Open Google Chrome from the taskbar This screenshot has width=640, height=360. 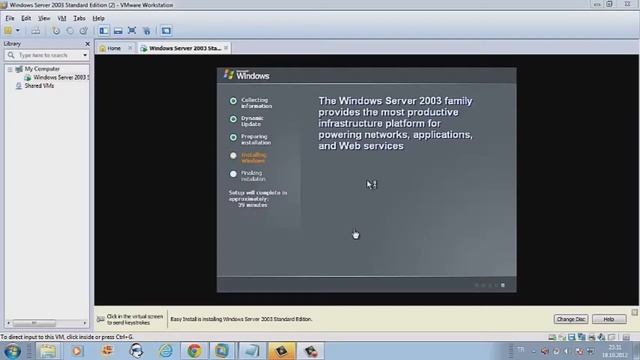pyautogui.click(x=194, y=351)
